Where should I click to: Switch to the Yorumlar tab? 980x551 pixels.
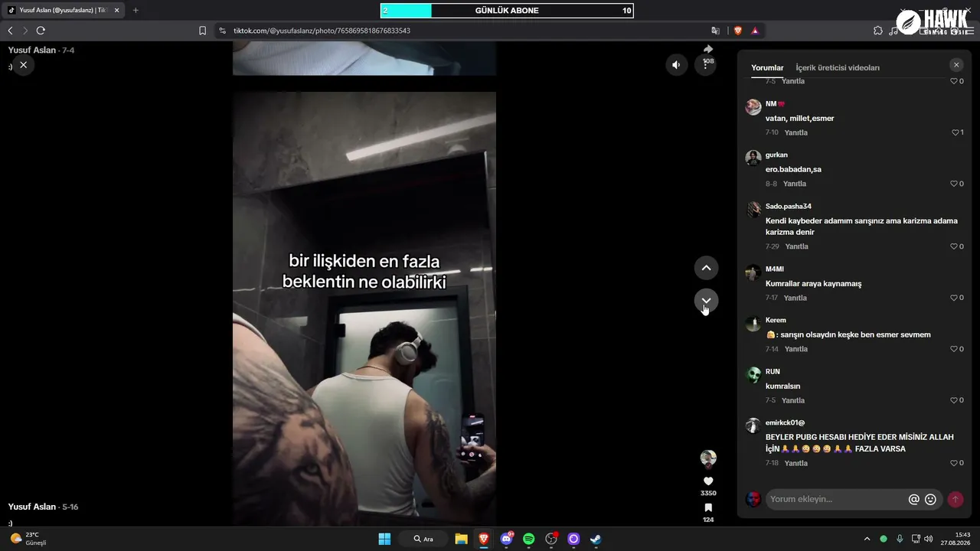[x=767, y=68]
